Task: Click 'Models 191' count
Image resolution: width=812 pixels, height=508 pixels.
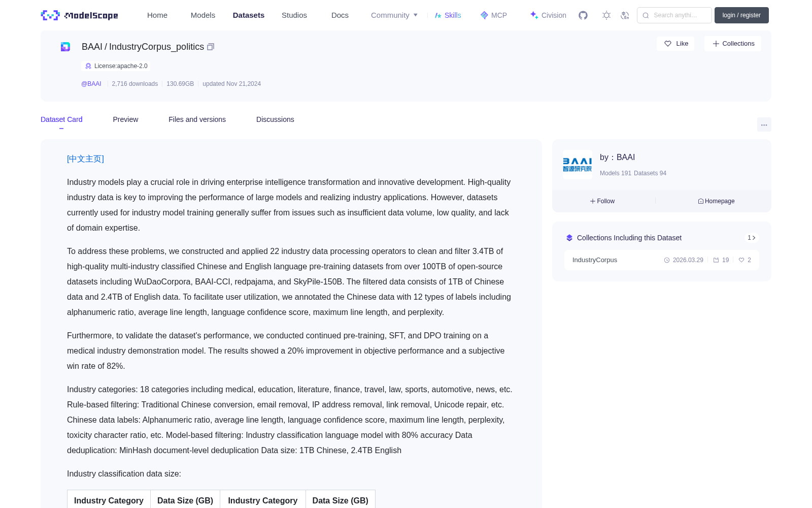Action: (616, 173)
